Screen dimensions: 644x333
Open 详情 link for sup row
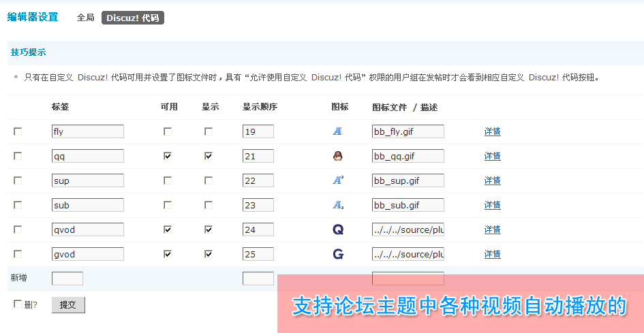tap(493, 180)
